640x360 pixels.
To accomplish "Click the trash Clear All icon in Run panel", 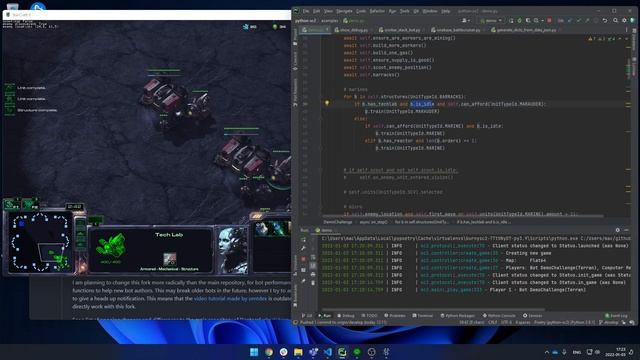I will (313, 282).
